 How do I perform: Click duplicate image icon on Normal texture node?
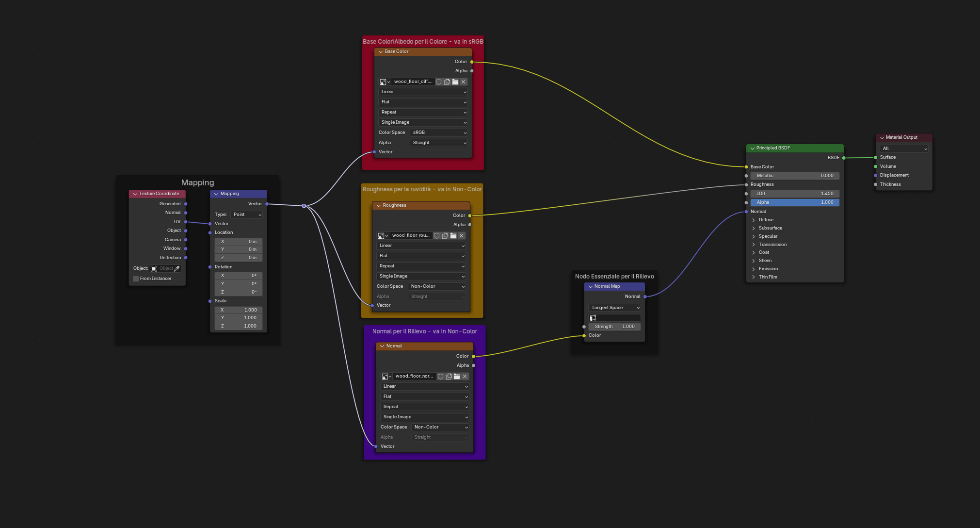pyautogui.click(x=449, y=376)
